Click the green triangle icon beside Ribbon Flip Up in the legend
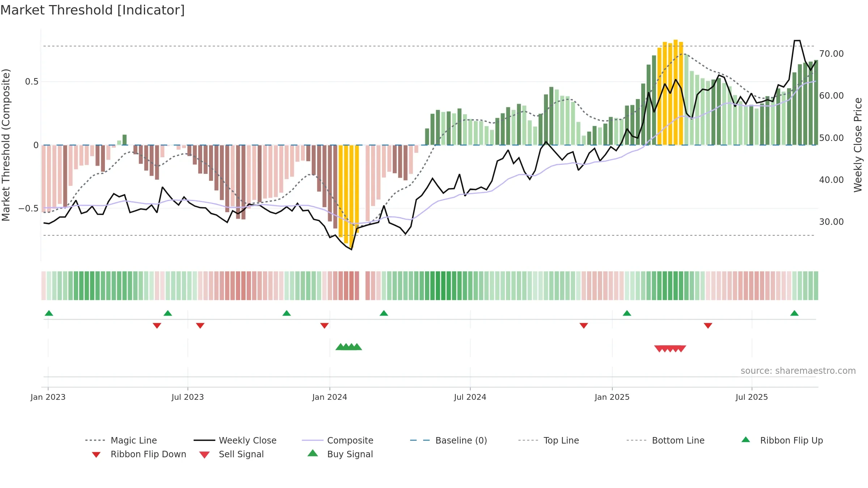868x488 pixels. point(746,440)
